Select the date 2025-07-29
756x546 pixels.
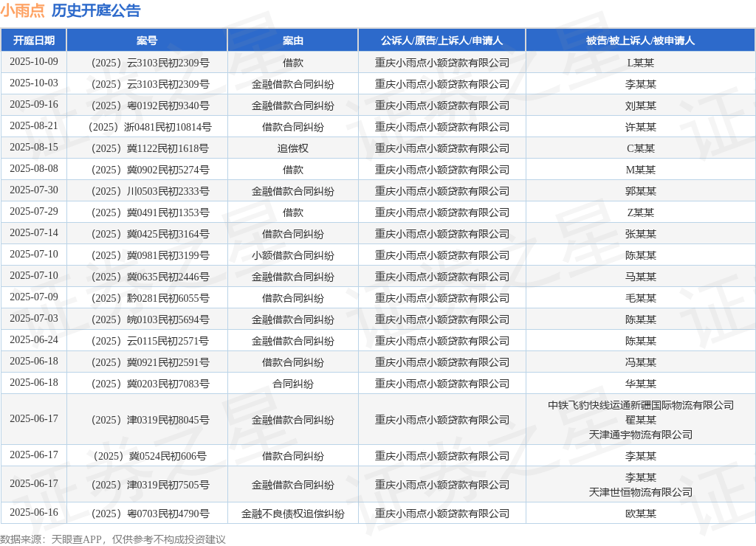pos(34,212)
